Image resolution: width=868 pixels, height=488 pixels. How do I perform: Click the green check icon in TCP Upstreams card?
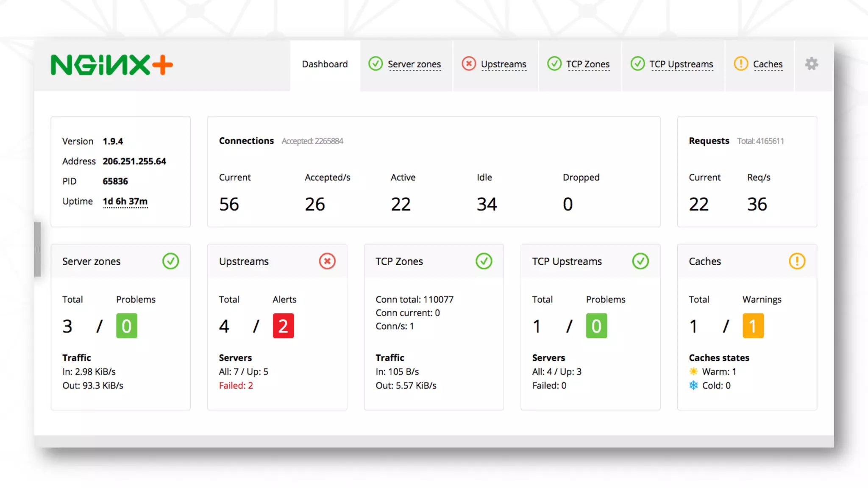[640, 261]
